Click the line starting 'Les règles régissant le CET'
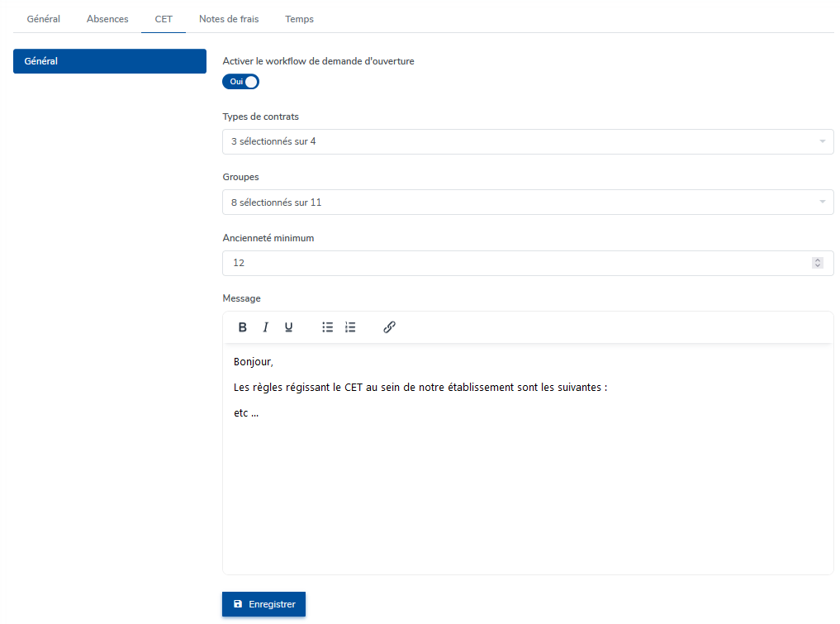The width and height of the screenshot is (840, 624). pos(420,388)
